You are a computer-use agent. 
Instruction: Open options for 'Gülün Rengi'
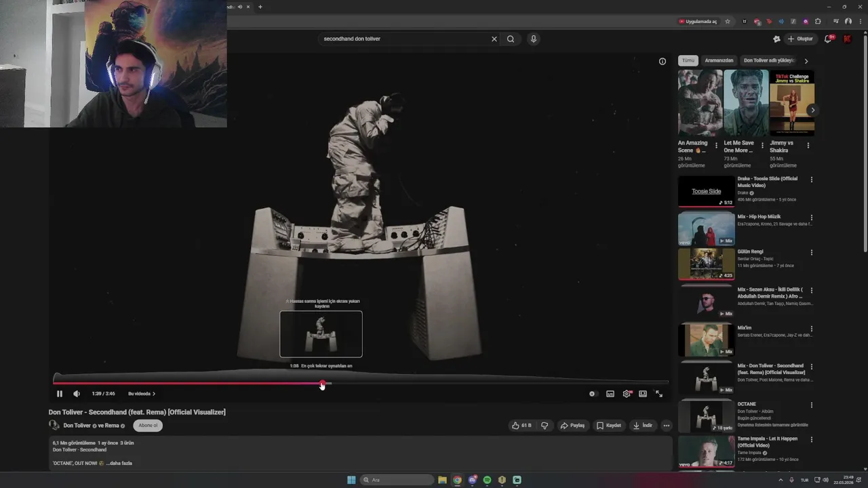[811, 253]
